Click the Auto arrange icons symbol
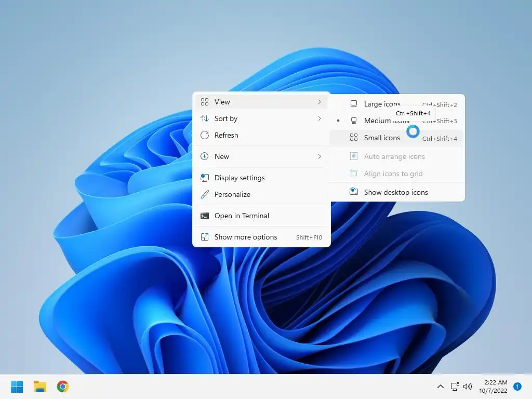 [x=353, y=156]
